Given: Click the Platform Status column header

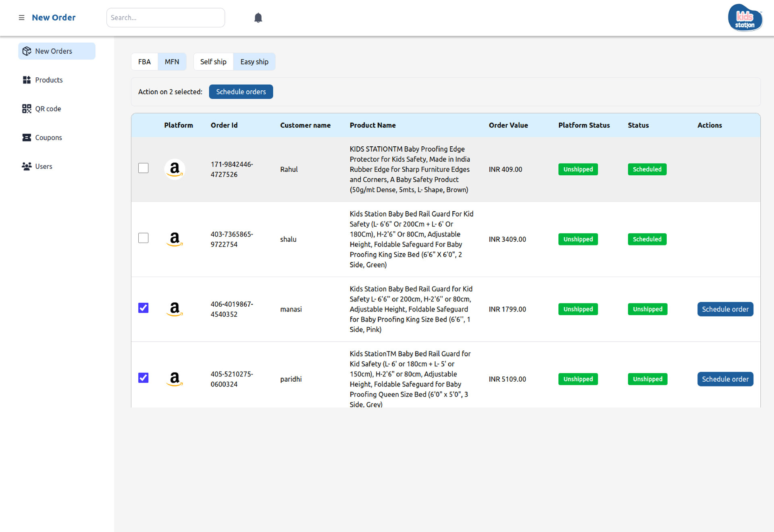Looking at the screenshot, I should click(584, 125).
